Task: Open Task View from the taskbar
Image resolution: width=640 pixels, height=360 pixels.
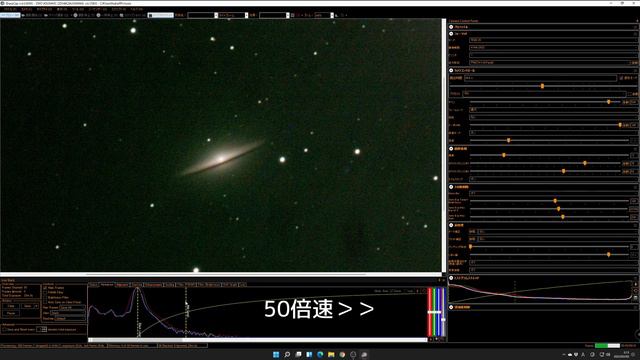Action: [x=298, y=354]
